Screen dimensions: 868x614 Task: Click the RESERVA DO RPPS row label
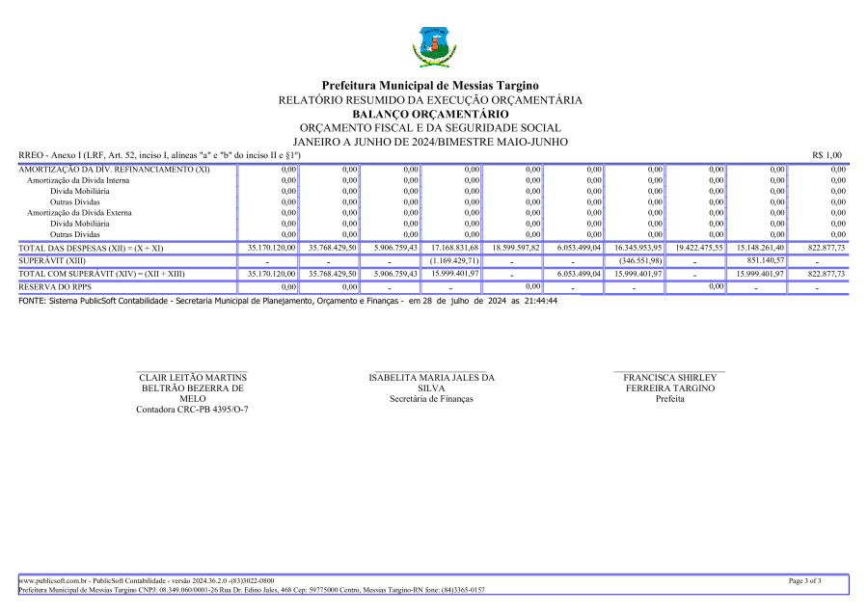click(x=55, y=287)
